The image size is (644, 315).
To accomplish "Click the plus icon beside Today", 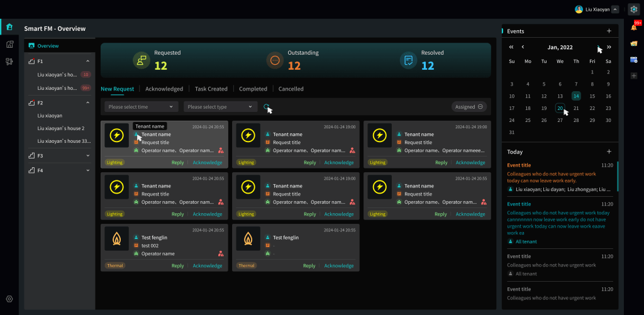I will (x=609, y=152).
